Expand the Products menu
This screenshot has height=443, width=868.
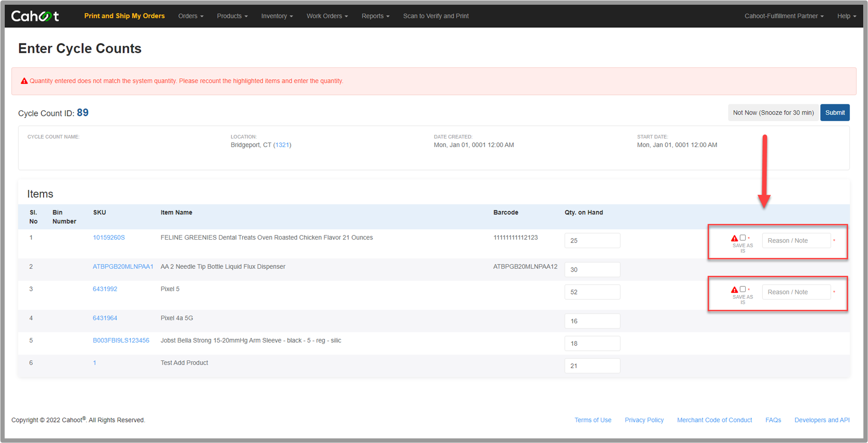(x=232, y=16)
